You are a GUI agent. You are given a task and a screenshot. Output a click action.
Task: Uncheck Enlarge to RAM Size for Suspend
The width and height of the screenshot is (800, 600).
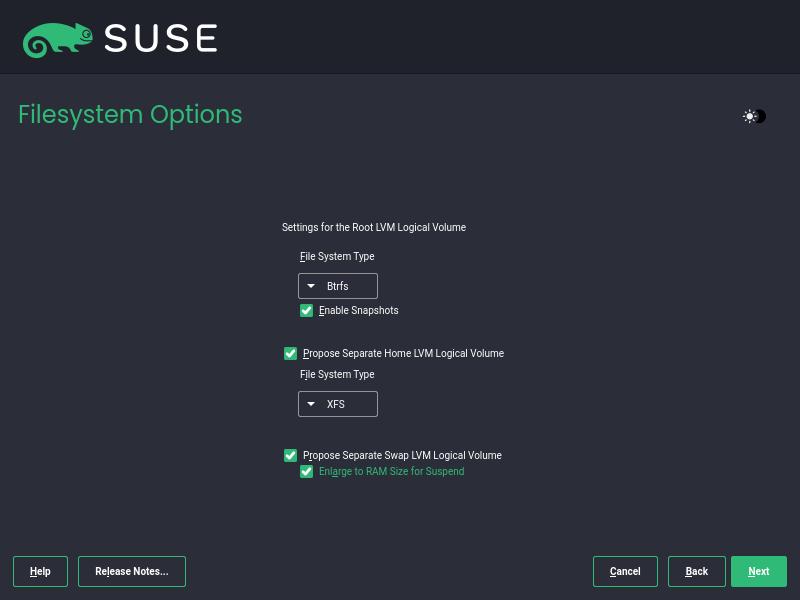tap(306, 471)
